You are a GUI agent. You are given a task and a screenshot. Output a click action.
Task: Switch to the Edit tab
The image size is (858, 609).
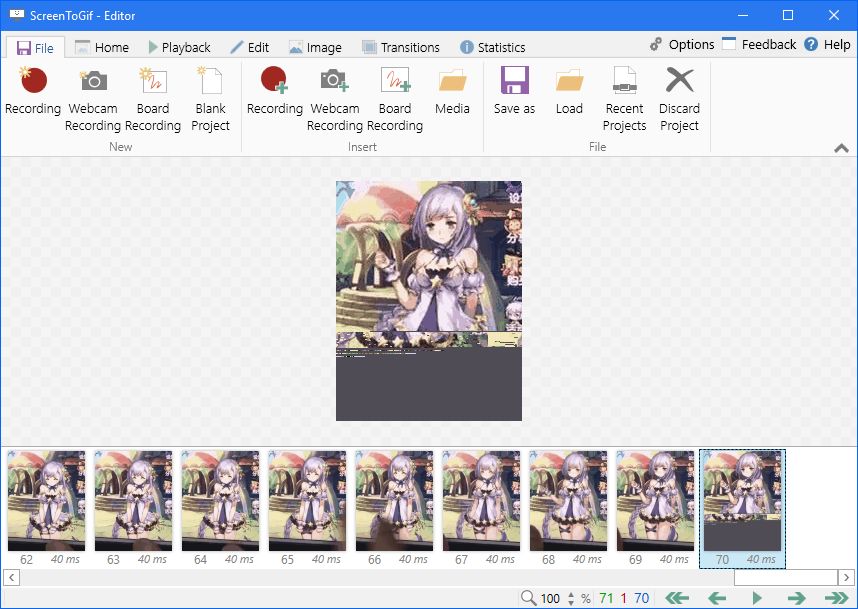click(x=250, y=48)
